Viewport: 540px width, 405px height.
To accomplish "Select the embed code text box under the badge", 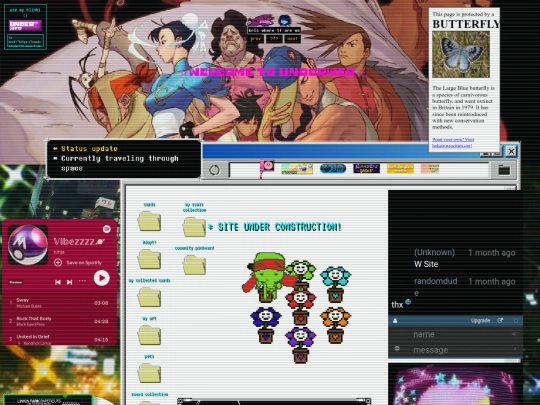I will (x=25, y=41).
